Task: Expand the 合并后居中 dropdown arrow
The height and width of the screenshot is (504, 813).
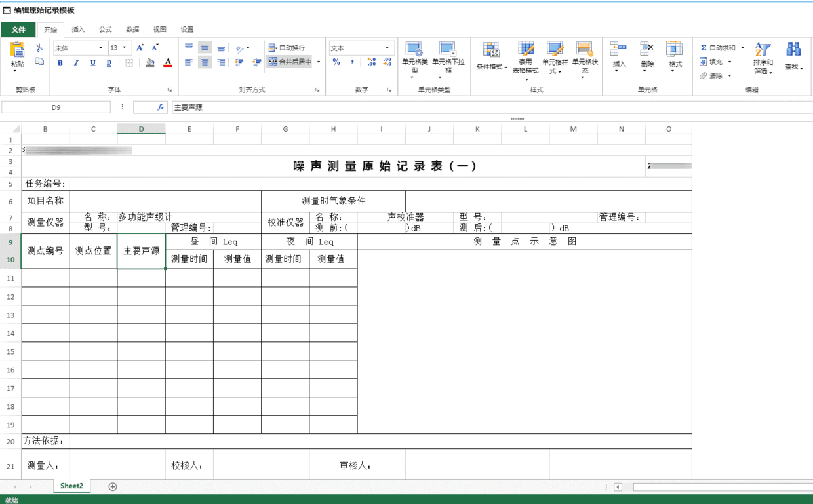Action: (319, 62)
